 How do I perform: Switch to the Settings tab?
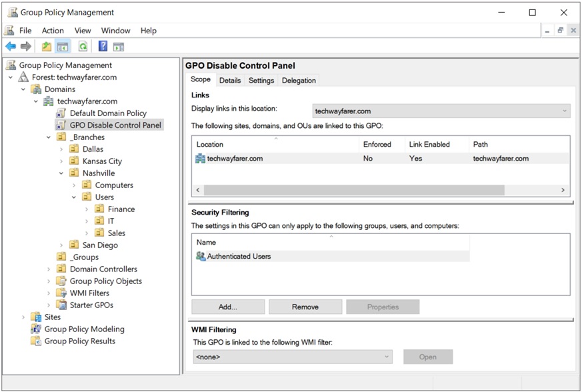coord(261,80)
